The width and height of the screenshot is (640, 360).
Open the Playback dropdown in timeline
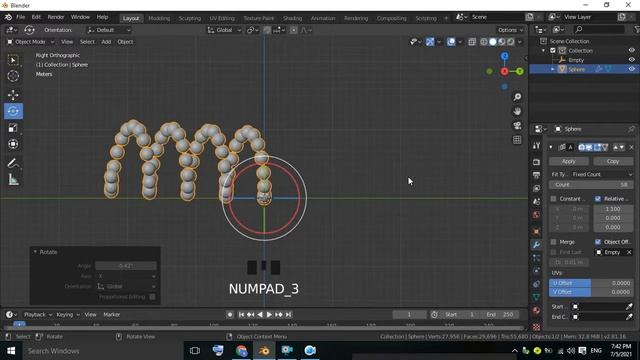point(38,315)
